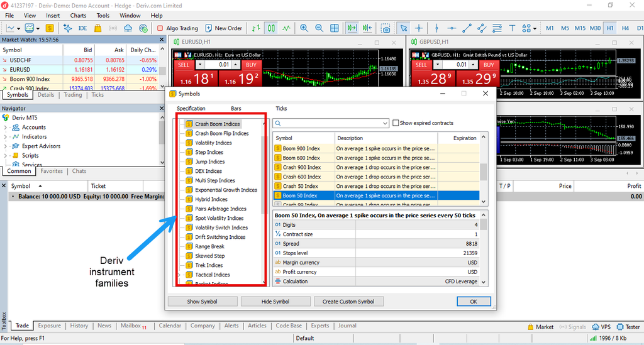Switch chart to candlestick mode

(272, 28)
